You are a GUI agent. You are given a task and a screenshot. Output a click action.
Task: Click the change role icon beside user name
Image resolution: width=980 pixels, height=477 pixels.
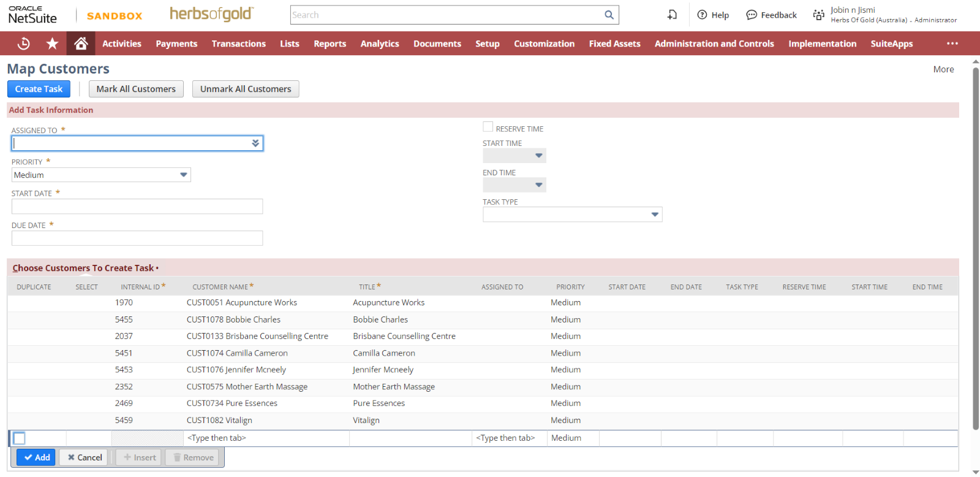[818, 15]
